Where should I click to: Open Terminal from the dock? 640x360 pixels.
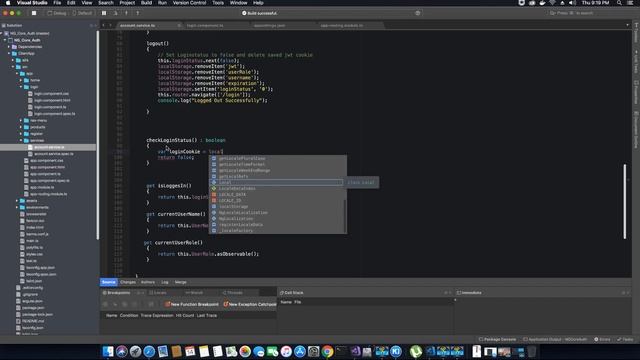tap(341, 351)
